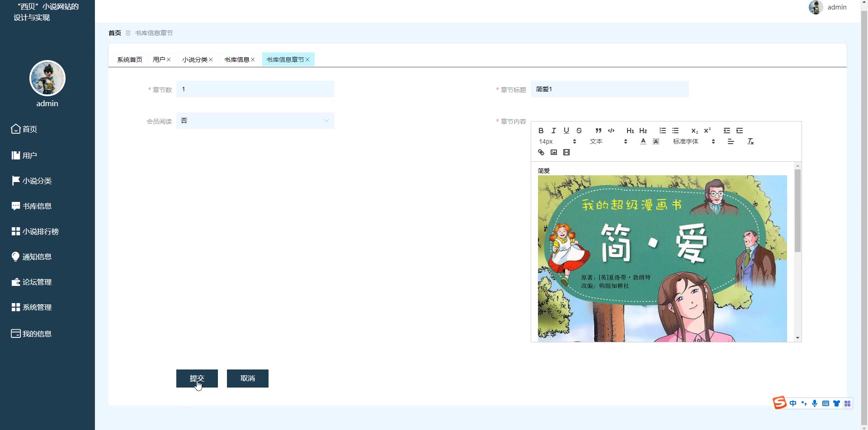Click the editor scroll-down arrow
The image size is (868, 430).
point(797,338)
